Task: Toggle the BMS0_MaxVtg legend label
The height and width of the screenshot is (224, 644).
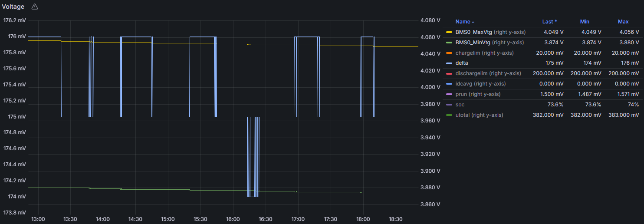Action: [473, 32]
